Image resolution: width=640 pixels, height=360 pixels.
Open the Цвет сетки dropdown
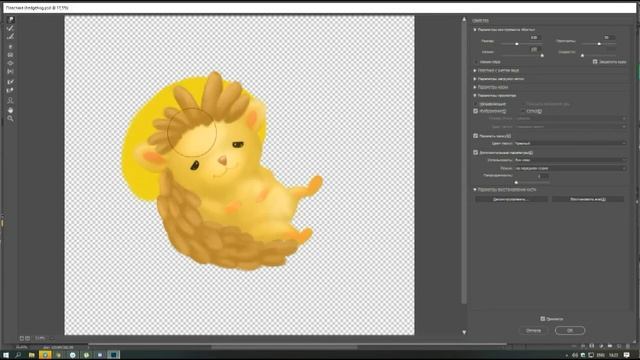point(570,127)
